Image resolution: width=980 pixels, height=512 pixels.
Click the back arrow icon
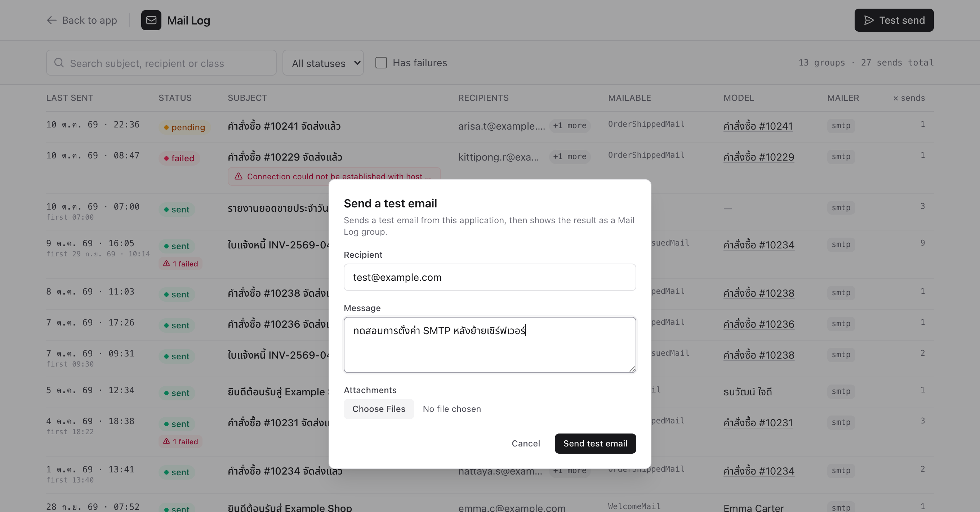click(x=52, y=20)
